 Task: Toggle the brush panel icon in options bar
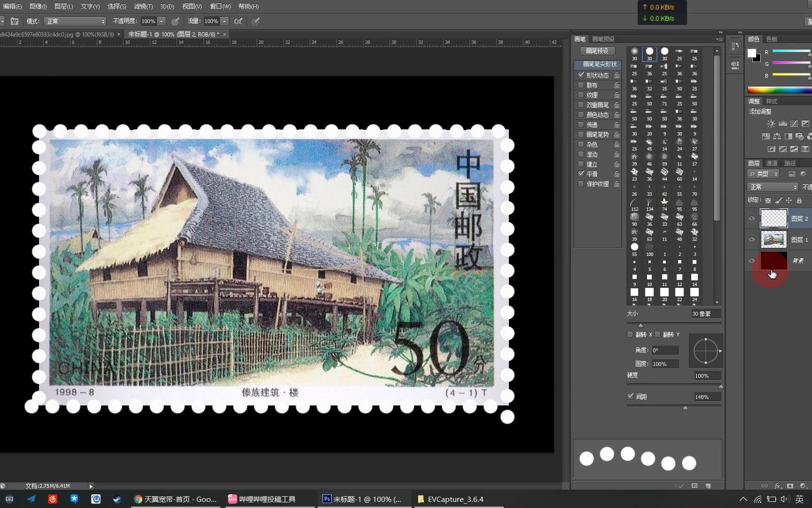15,21
